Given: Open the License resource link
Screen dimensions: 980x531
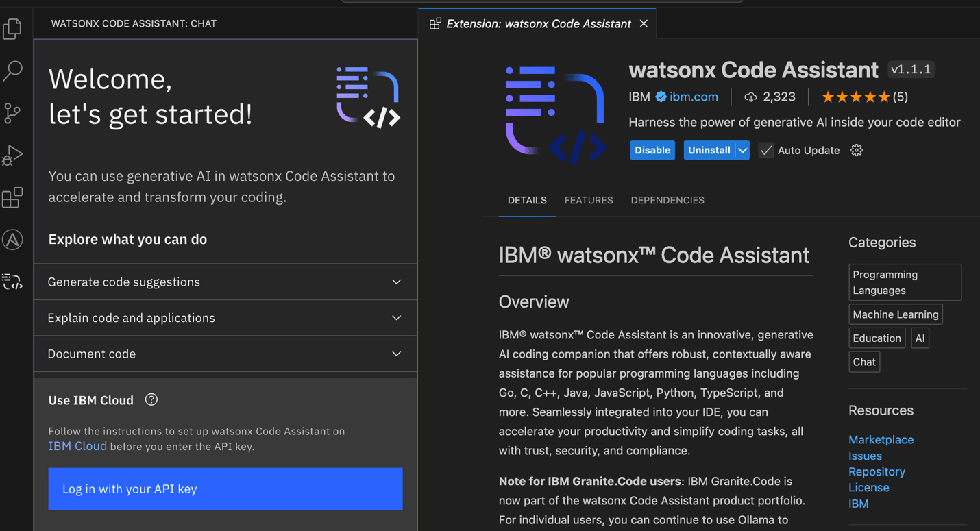Looking at the screenshot, I should (868, 487).
